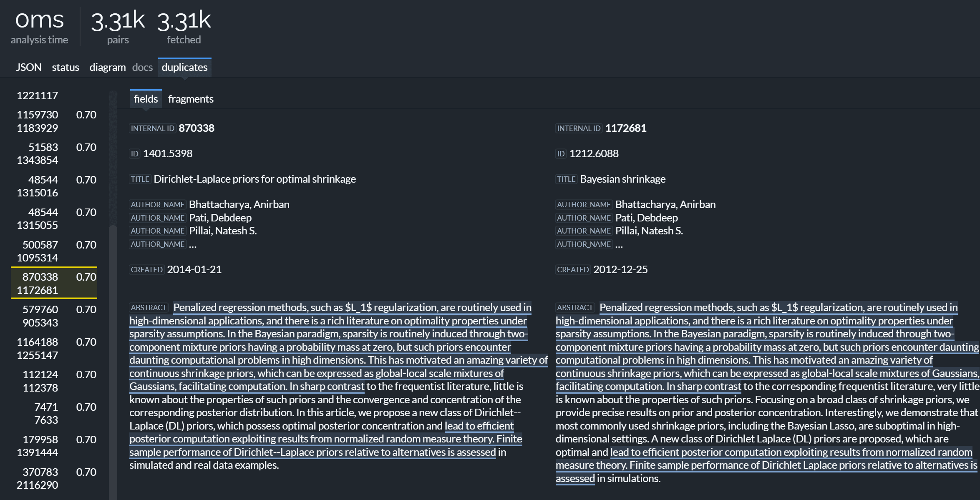This screenshot has width=980, height=500.
Task: Switch to the fields tab
Action: click(146, 98)
